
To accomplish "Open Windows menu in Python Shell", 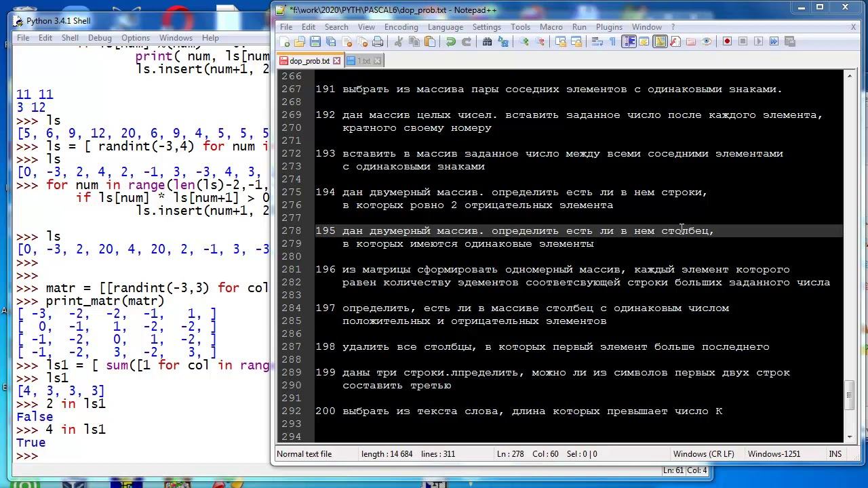I will pos(176,38).
